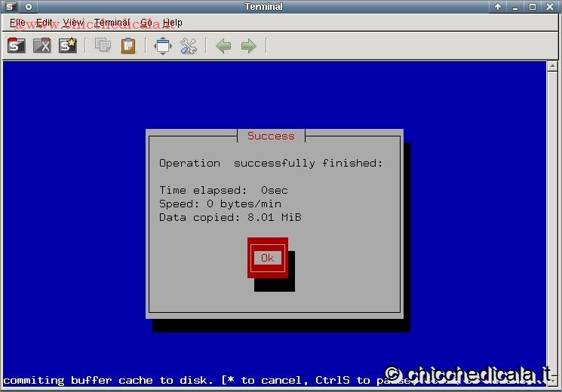Screen dimensions: 562x392
Task: Open the Go menu
Action: 146,23
